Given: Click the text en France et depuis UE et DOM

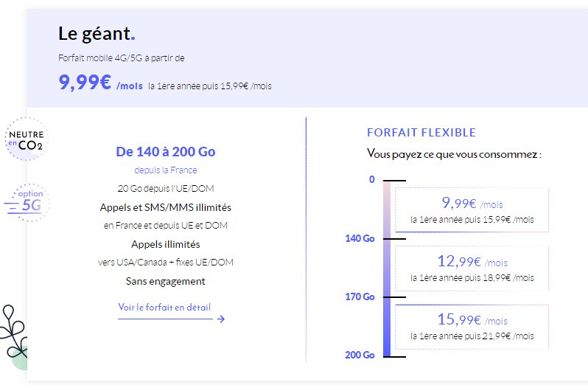Looking at the screenshot, I should (x=165, y=225).
